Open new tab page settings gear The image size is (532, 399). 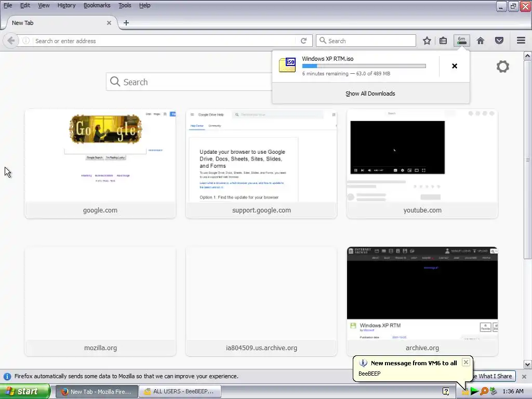tap(503, 66)
